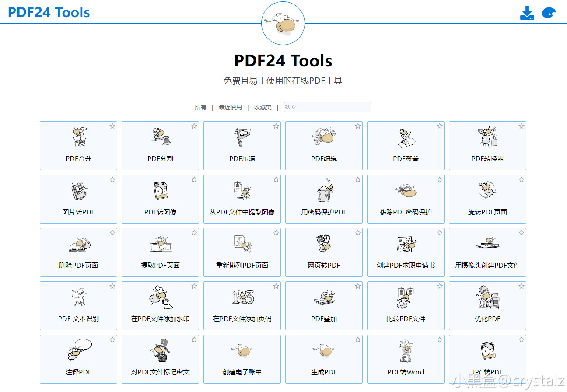This screenshot has width=567, height=392.
Task: Open 创建PDF求职申请书 tool
Action: (406, 252)
